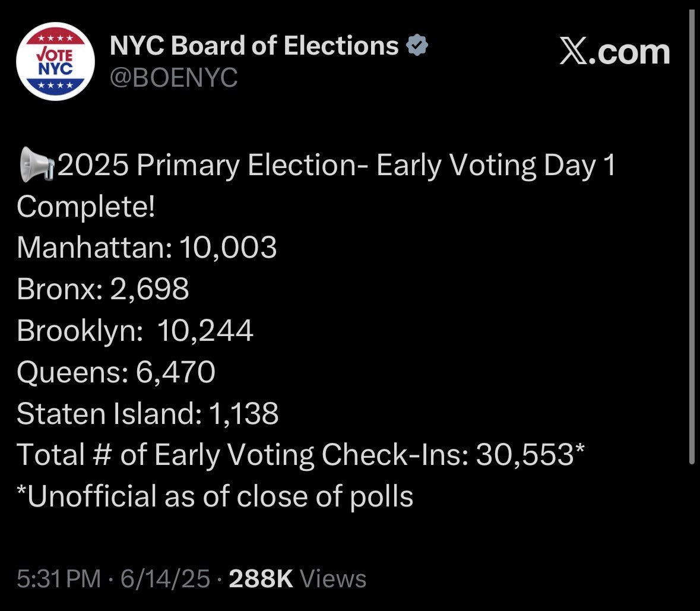Click the X.com watermark text
The height and width of the screenshot is (611, 700).
click(x=615, y=53)
